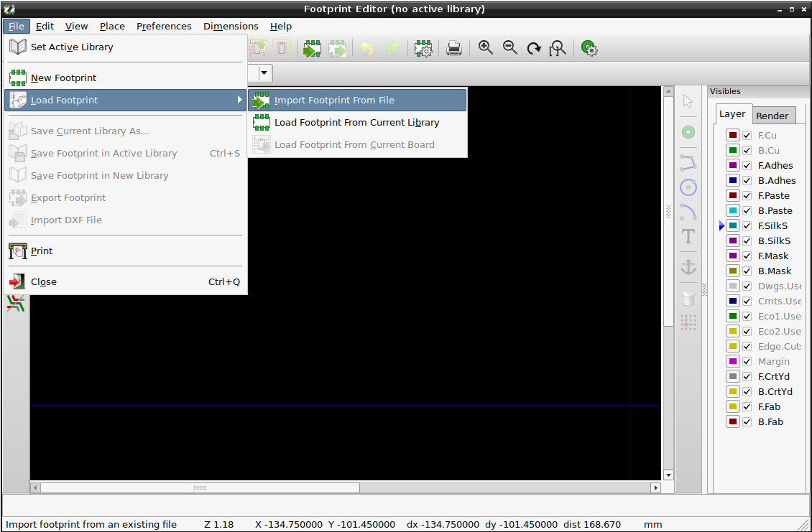The image size is (812, 532).
Task: Toggle the F.Adhes layer checkbox
Action: [x=747, y=166]
